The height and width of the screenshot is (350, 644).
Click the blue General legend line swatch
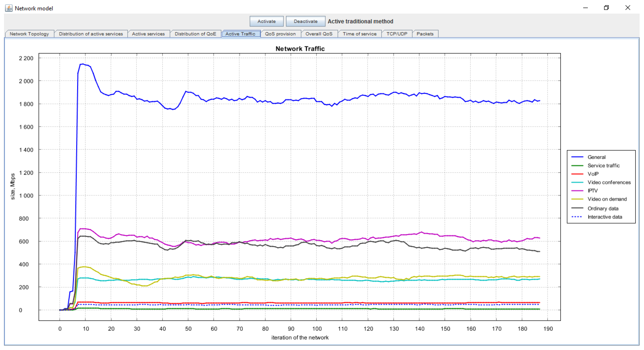click(577, 157)
